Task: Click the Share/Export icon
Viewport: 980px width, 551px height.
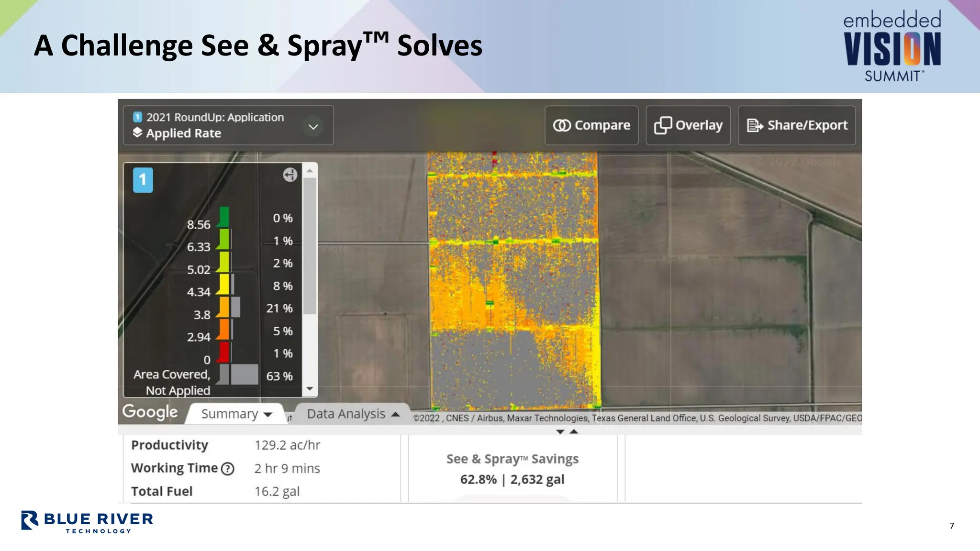Action: click(x=755, y=125)
